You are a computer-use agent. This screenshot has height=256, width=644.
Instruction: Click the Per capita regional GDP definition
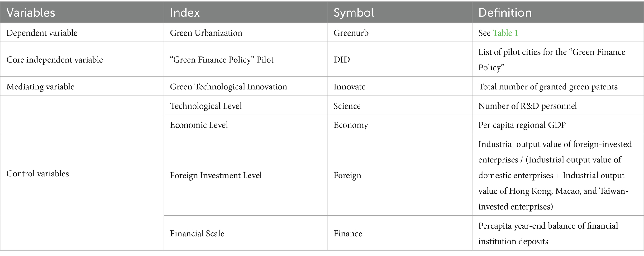pos(522,125)
